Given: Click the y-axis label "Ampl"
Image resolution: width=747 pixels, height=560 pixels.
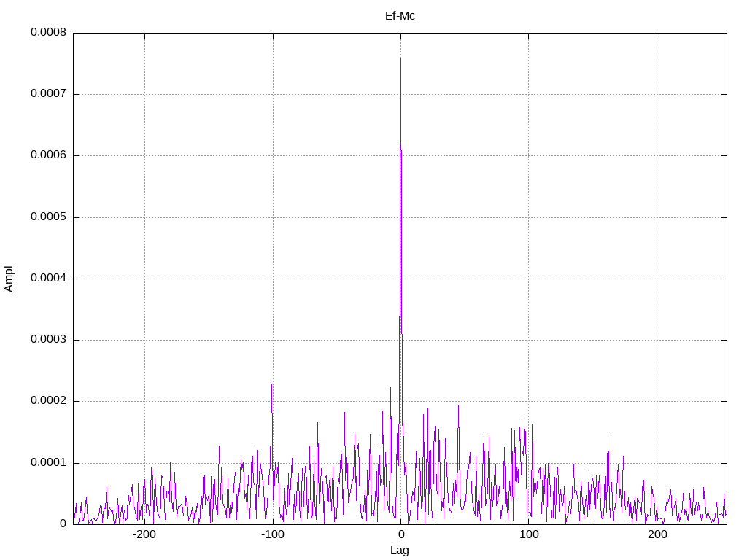Looking at the screenshot, I should click(x=9, y=279).
